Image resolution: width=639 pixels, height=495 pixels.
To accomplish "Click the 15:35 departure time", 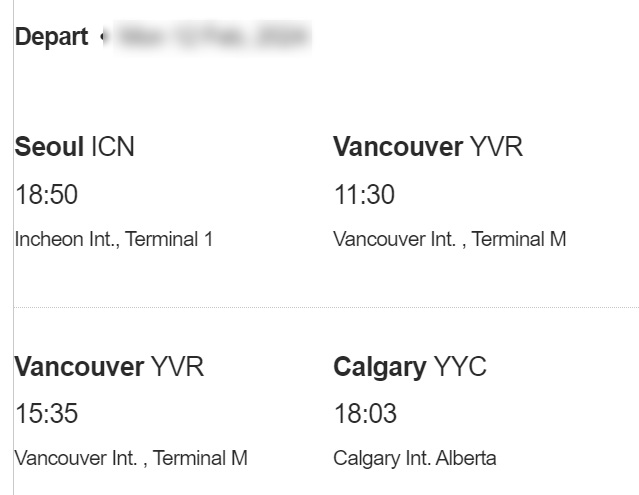I will tap(46, 414).
